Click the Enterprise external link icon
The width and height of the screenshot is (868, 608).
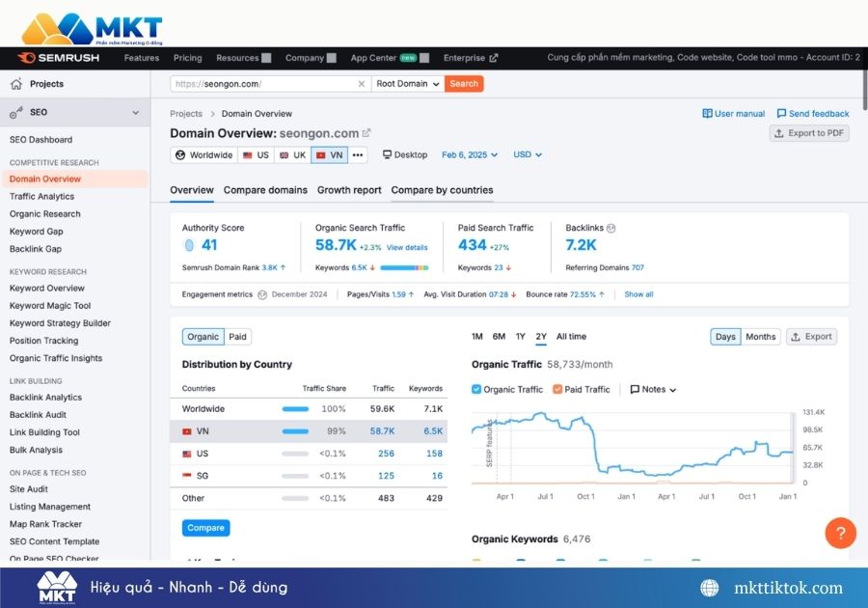click(x=494, y=58)
